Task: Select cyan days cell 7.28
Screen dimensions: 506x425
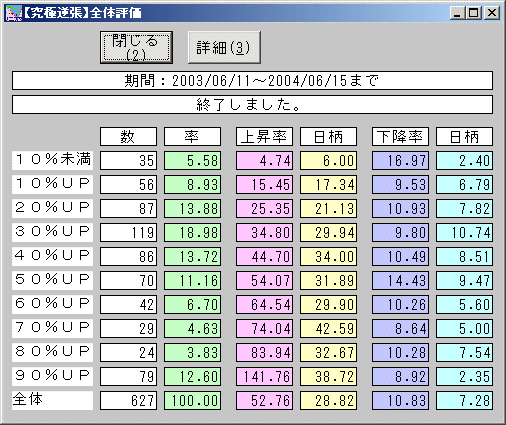Action: click(x=464, y=400)
